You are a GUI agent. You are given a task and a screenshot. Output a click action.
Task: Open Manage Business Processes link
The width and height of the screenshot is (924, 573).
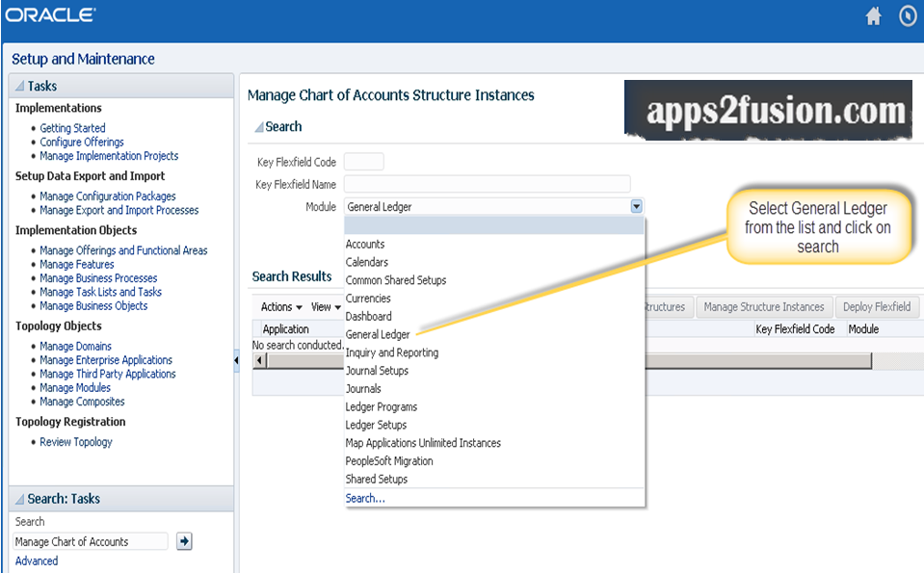[x=98, y=278]
